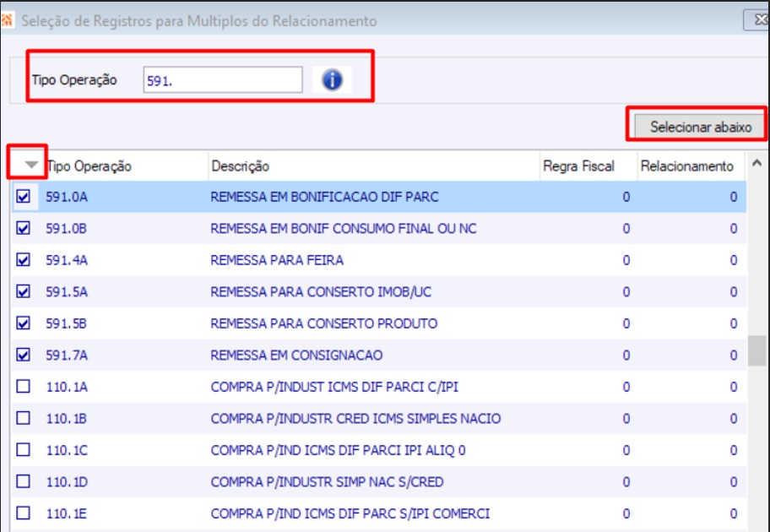Check the 110.1C row checkbox
This screenshot has width=770, height=532.
tap(23, 449)
